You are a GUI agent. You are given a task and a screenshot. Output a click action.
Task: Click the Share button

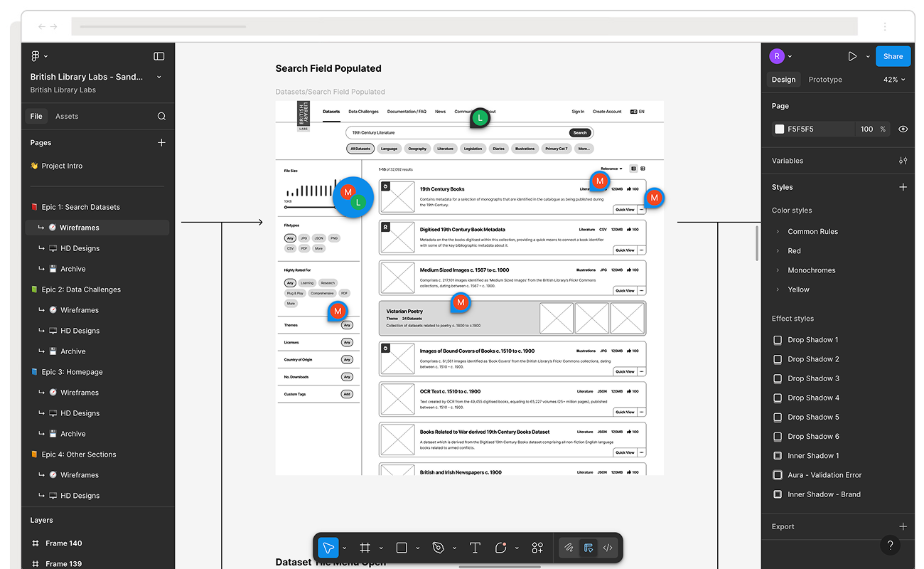pyautogui.click(x=893, y=56)
